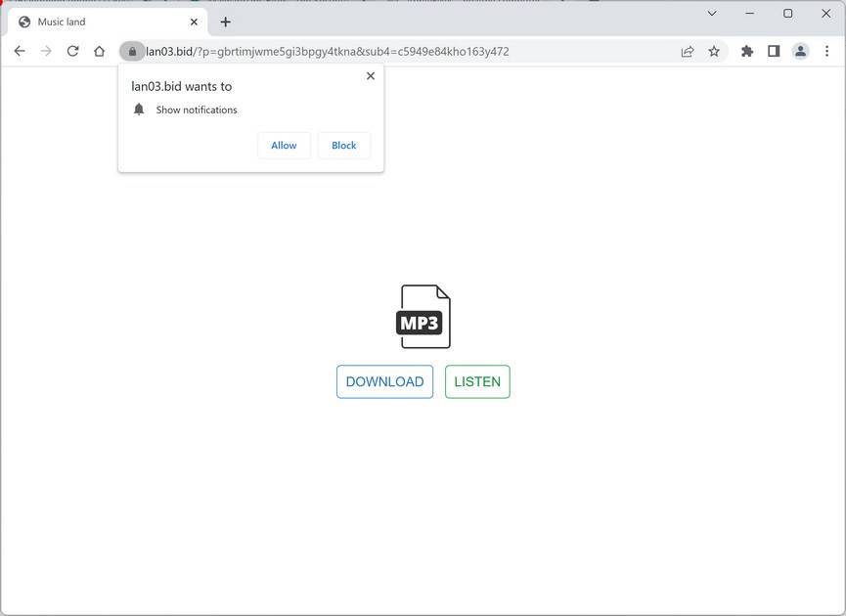Dismiss the notification permission popup
The height and width of the screenshot is (616, 846).
(371, 76)
